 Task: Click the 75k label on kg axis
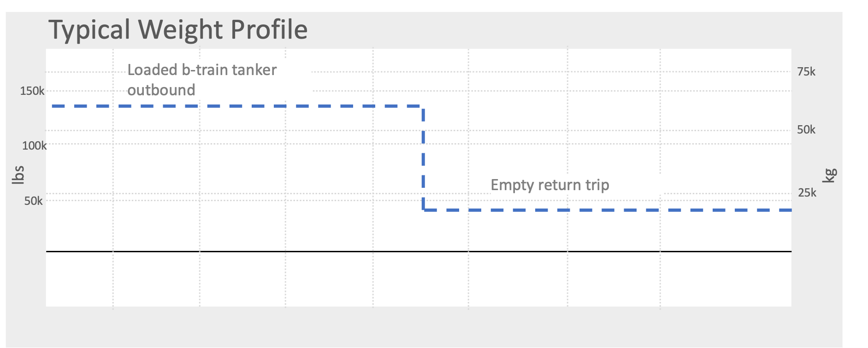pyautogui.click(x=806, y=72)
